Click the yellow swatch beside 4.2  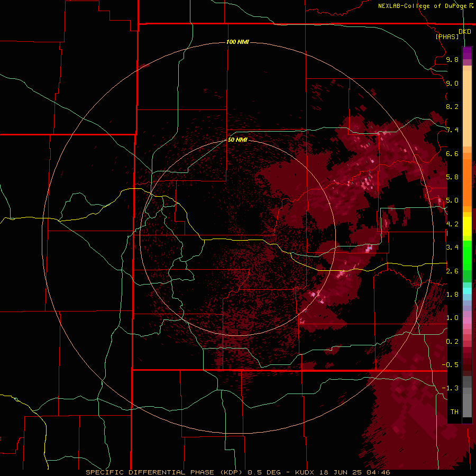[x=467, y=226]
